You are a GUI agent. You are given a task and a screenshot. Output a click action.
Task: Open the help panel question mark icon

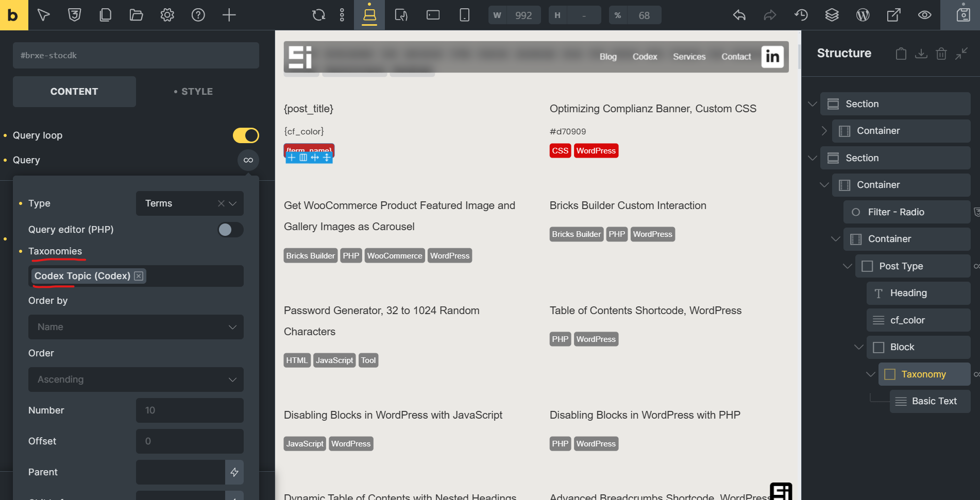198,15
